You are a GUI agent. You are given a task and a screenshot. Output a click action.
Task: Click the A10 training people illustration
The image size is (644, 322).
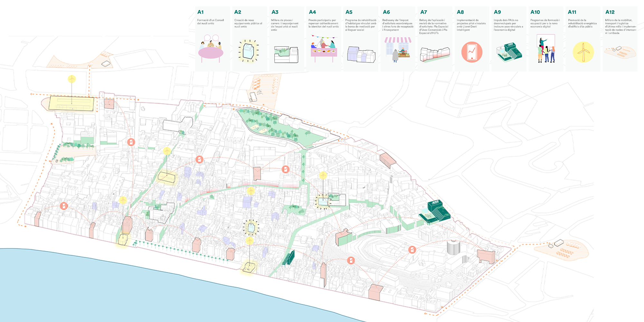point(546,49)
